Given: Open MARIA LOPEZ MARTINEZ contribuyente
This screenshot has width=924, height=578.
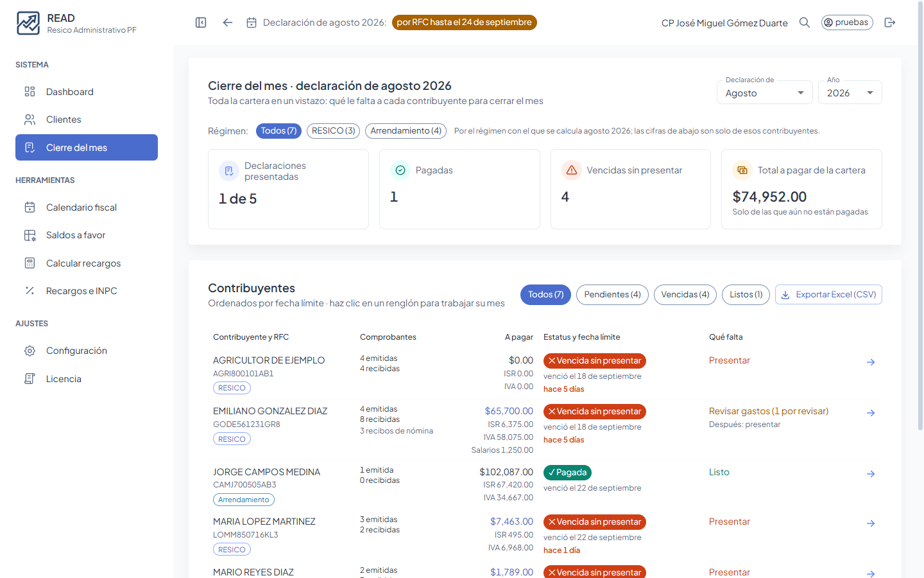Looking at the screenshot, I should (x=264, y=521).
